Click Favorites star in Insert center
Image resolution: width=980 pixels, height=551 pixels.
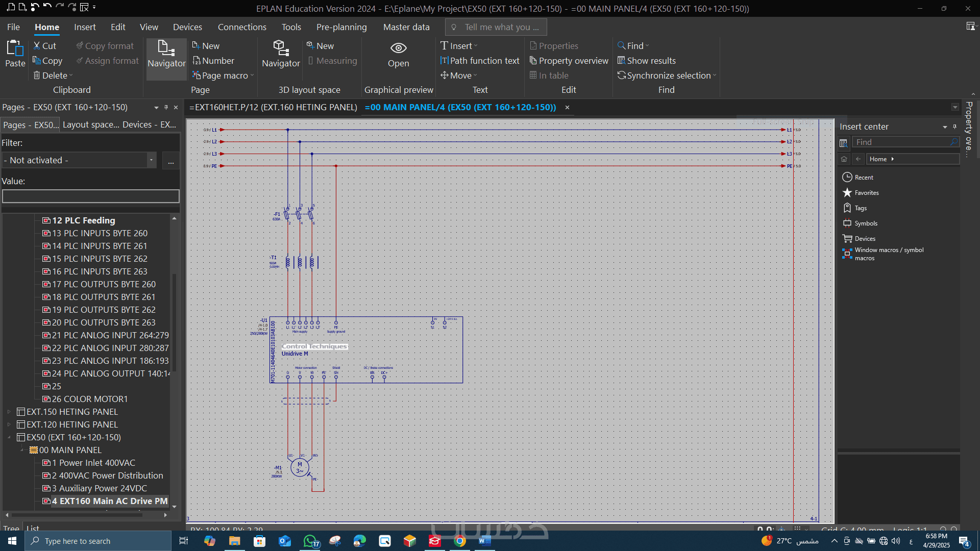click(x=847, y=193)
